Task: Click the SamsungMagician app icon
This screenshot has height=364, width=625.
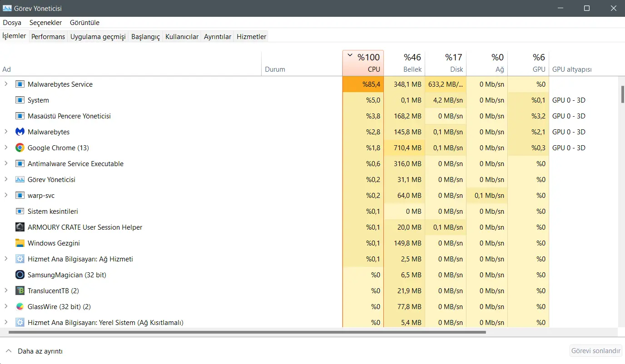Action: point(20,275)
